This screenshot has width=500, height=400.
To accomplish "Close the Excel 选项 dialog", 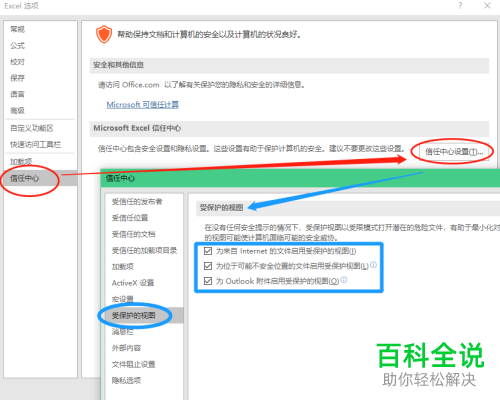I will click(x=487, y=6).
